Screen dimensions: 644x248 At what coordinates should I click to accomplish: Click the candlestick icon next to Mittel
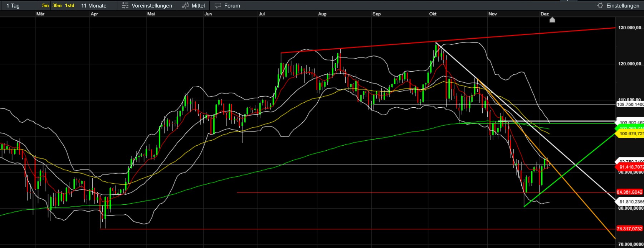coord(185,5)
